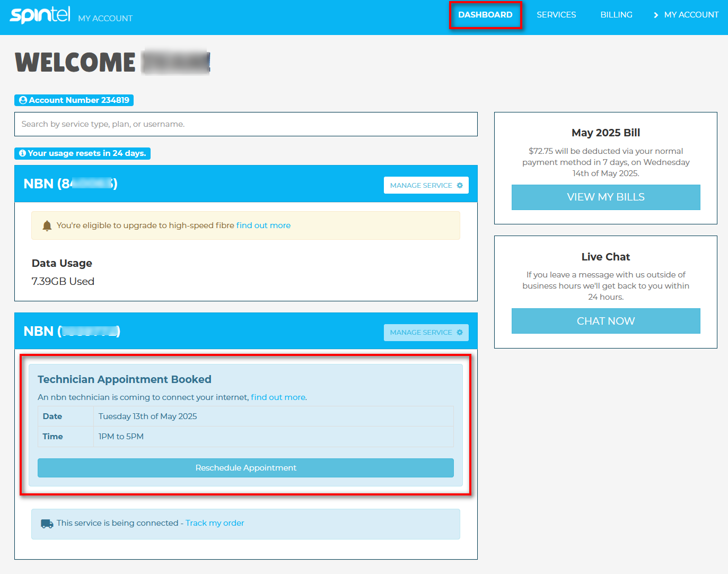Start a chat with Chat Now

606,321
